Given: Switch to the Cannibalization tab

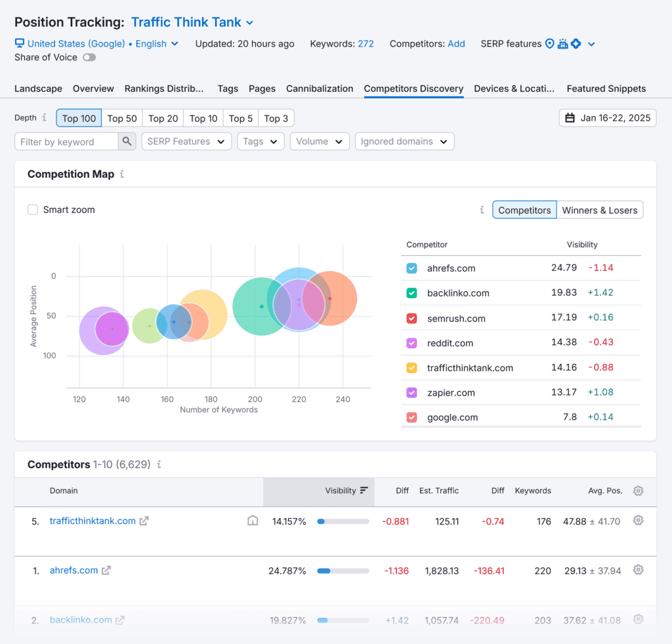Looking at the screenshot, I should [320, 89].
